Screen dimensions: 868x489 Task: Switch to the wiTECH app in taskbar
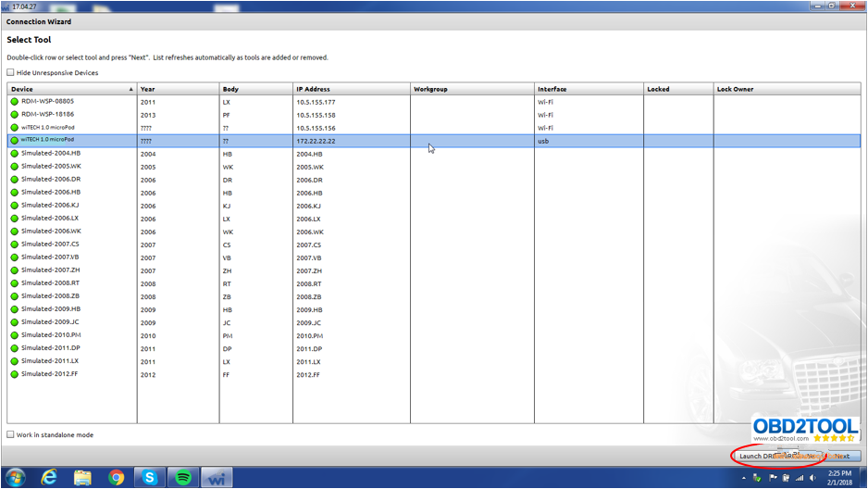point(217,477)
